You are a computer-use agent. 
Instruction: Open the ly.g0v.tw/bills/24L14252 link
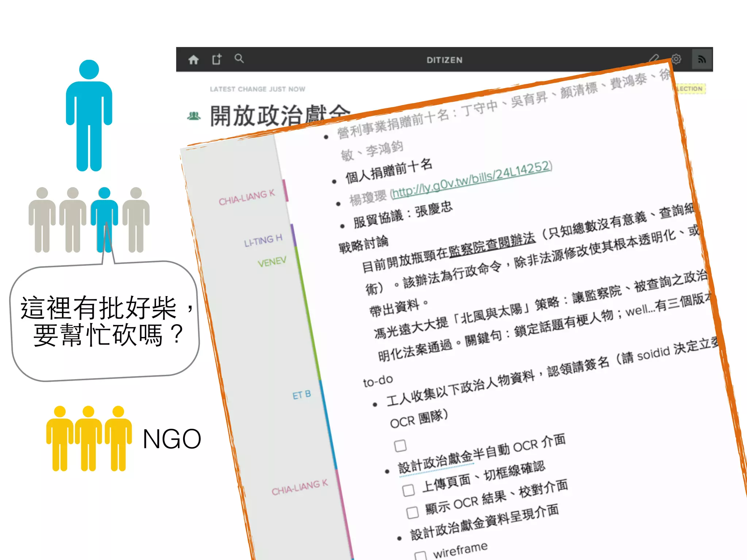(x=471, y=179)
